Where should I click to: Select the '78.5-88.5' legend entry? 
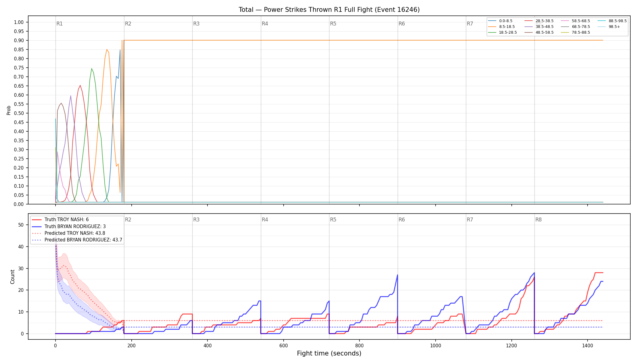pos(575,32)
